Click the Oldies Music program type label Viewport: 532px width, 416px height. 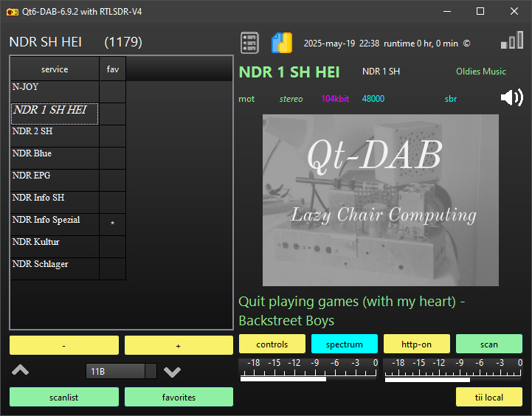[x=481, y=72]
